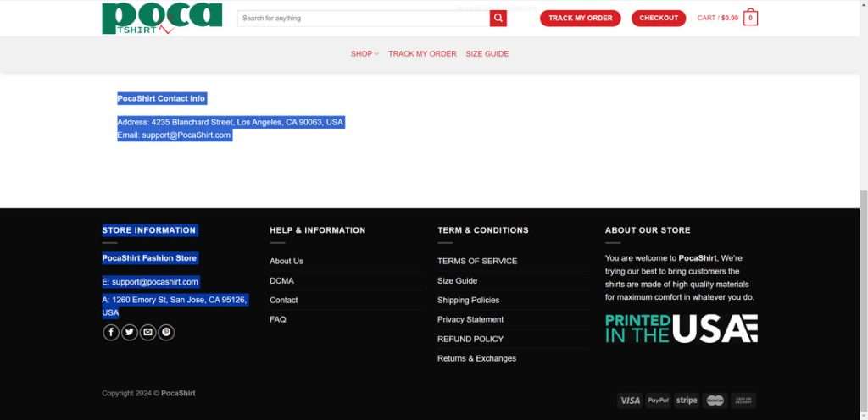Click the bold PocaShirt in store description
This screenshot has height=420, width=868.
698,258
